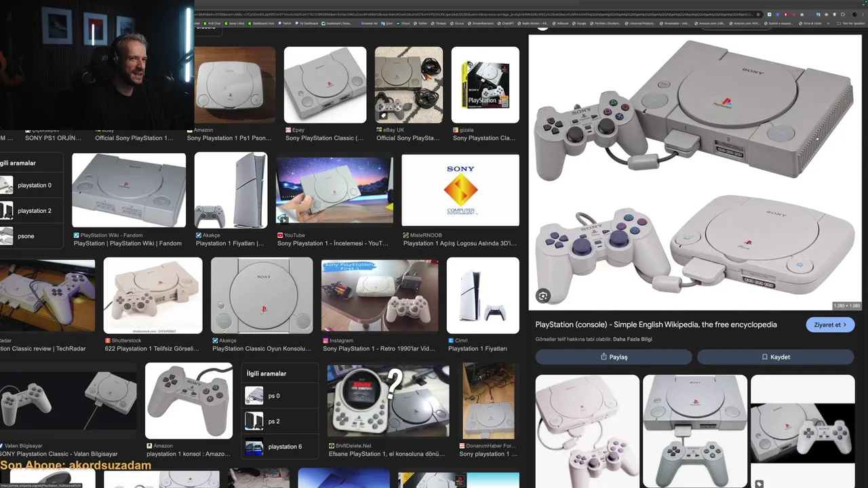This screenshot has height=488, width=868.
Task: Click the browser address bar URL
Action: [x=475, y=14]
